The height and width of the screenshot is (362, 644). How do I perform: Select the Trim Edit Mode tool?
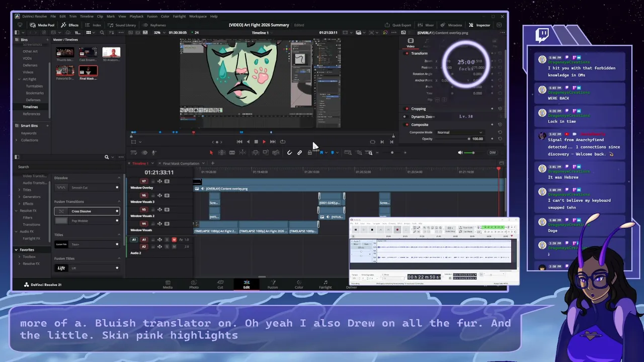[x=222, y=152]
